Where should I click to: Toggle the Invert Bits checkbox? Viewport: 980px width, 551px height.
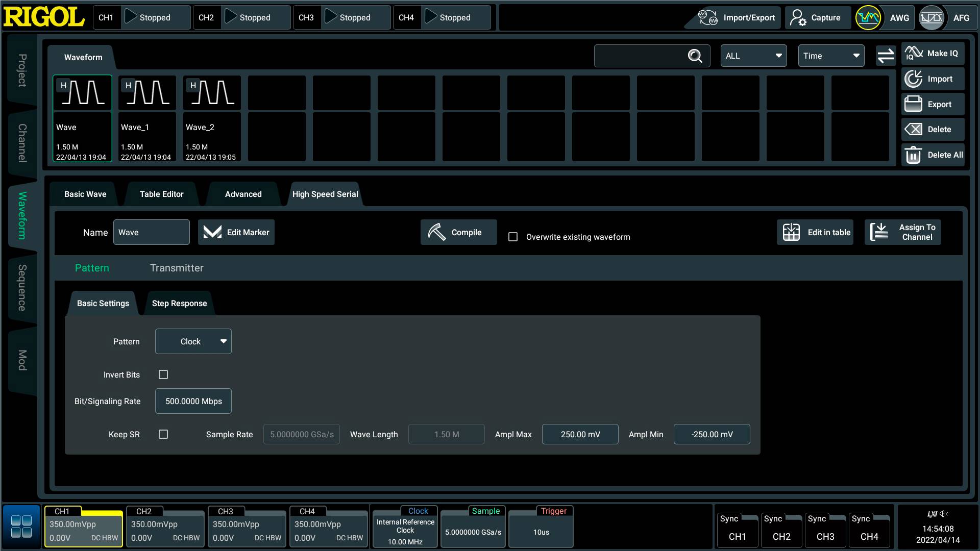[163, 374]
